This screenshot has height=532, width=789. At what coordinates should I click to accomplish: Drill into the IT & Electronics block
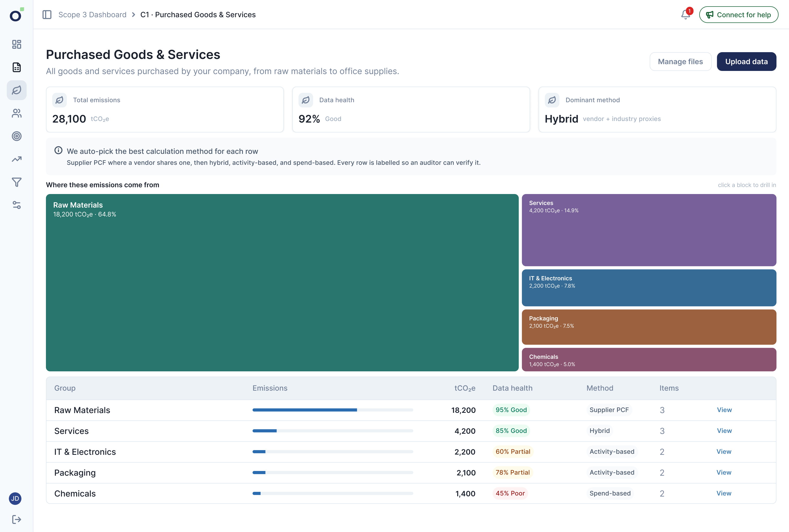coord(649,288)
